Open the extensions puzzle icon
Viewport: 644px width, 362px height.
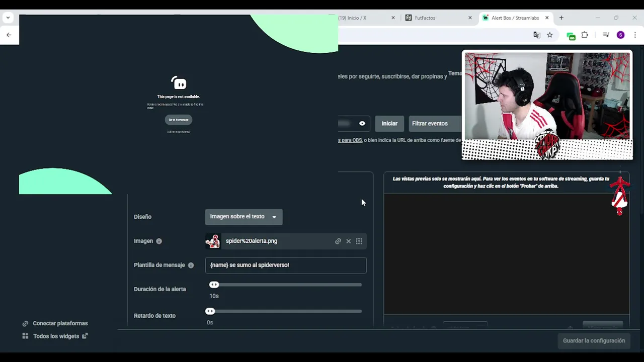click(585, 35)
